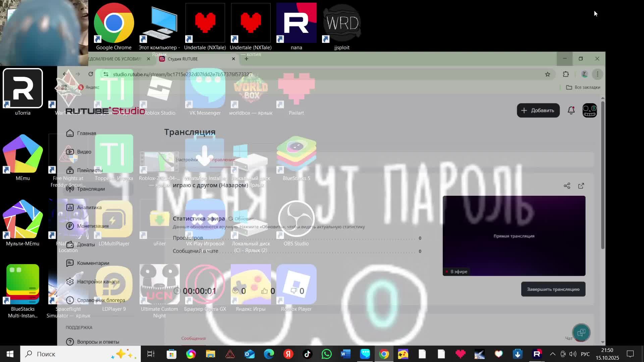The image size is (644, 362).
Task: Open Chrome three-dot menu
Action: [x=597, y=74]
